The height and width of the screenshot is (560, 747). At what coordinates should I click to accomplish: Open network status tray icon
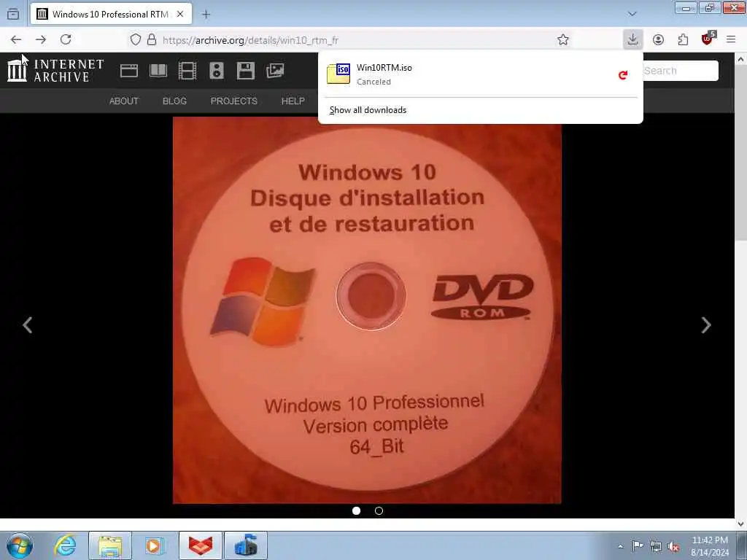[656, 546]
